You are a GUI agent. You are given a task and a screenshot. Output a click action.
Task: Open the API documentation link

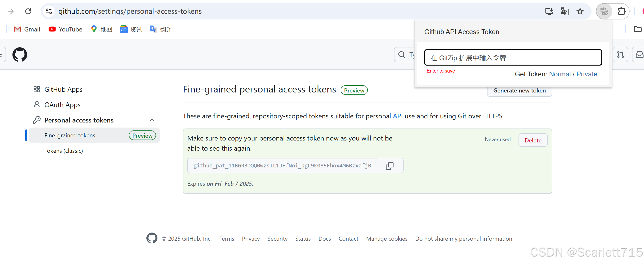click(x=398, y=116)
